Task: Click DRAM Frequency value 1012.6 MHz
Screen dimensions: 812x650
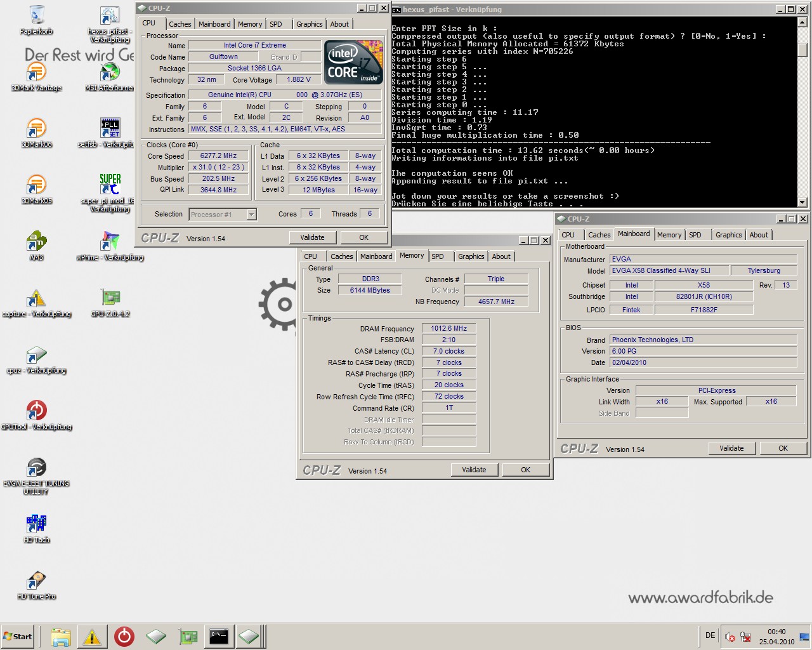Action: pos(449,329)
